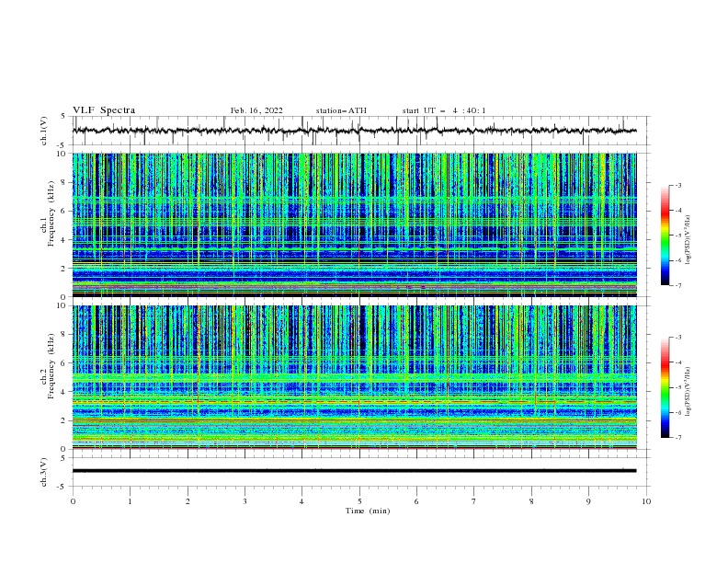This screenshot has height=563, width=728.
Task: Click the 'station=ATH' header label
Action: [341, 110]
